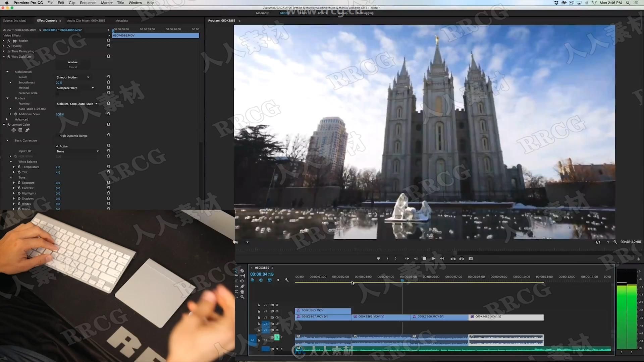Open the Framing dropdown
Viewport: 644px width, 362px height.
coord(77,104)
